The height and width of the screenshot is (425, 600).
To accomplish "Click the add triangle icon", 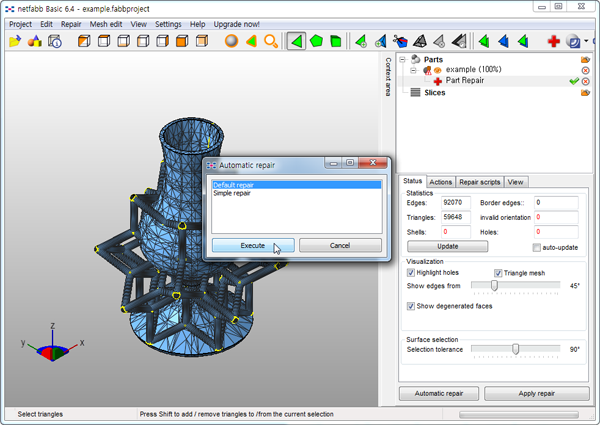I will click(361, 41).
